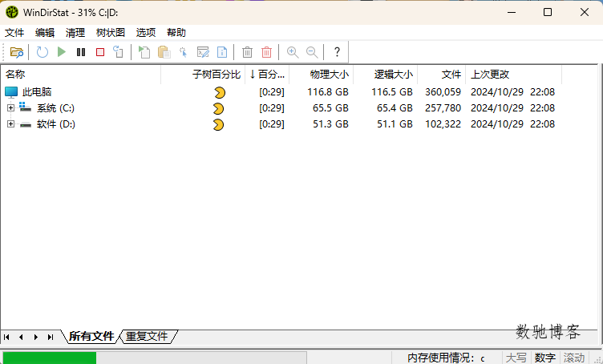Select the 软件 (D:) row label

tap(56, 124)
